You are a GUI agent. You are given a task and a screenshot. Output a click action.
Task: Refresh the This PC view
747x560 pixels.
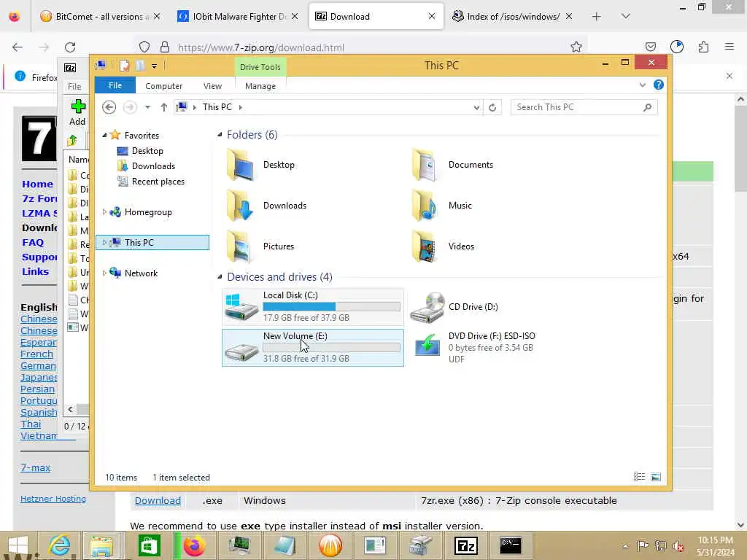click(492, 108)
